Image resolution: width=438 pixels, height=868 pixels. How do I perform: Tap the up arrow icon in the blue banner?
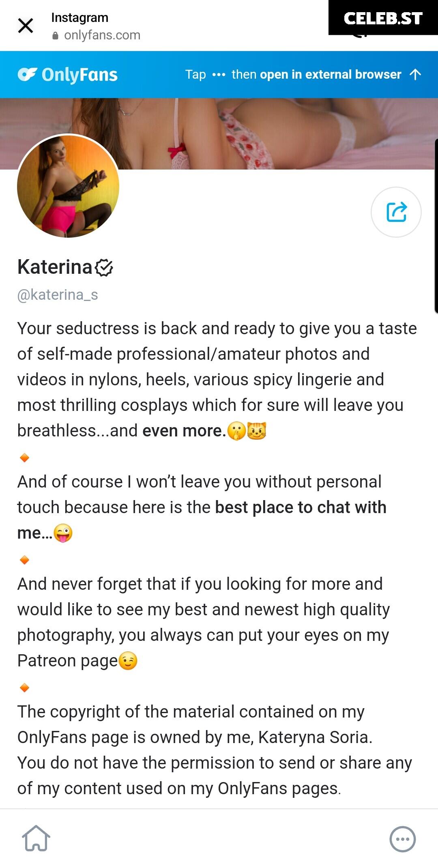click(415, 74)
